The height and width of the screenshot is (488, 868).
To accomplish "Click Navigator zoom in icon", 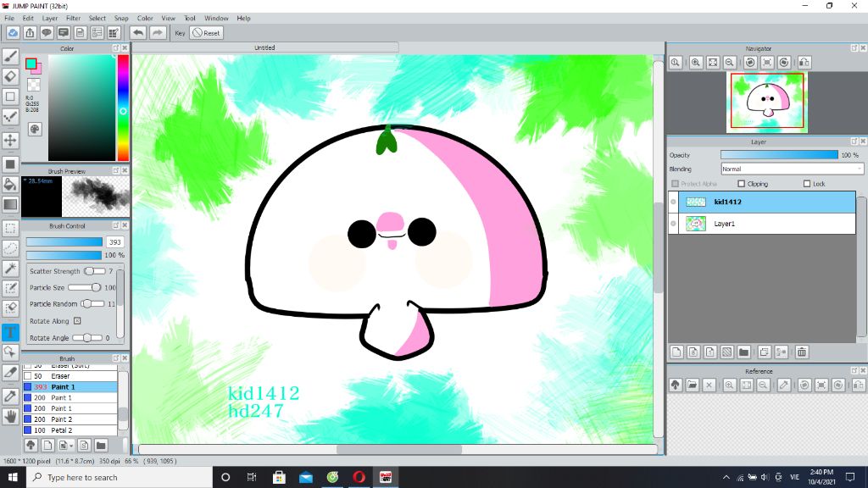I will (696, 63).
